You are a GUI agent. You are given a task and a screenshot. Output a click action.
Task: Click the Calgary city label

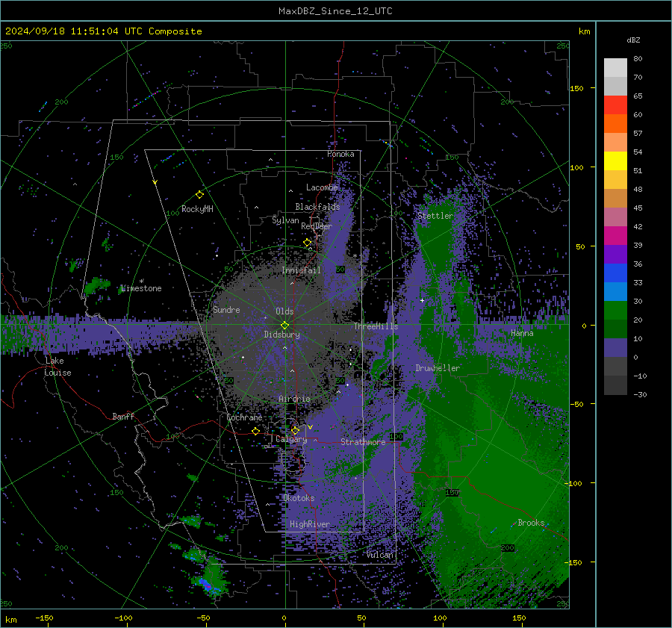pyautogui.click(x=291, y=439)
